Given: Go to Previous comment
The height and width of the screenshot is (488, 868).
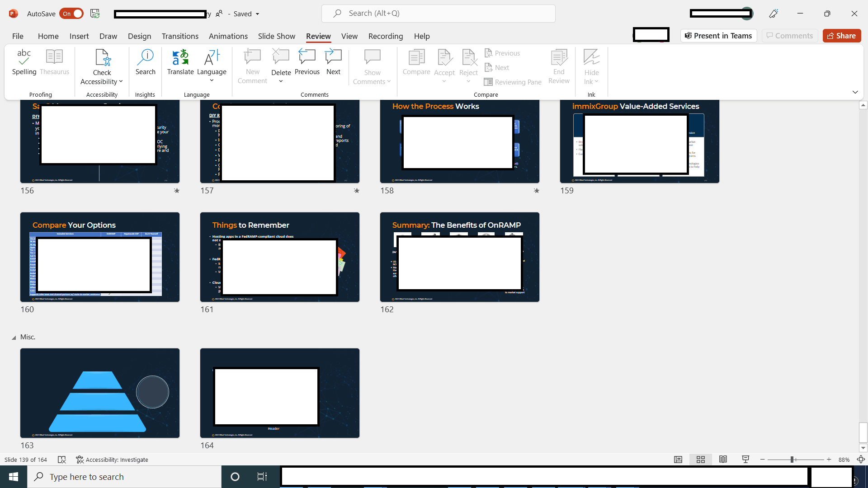Looking at the screenshot, I should 307,62.
